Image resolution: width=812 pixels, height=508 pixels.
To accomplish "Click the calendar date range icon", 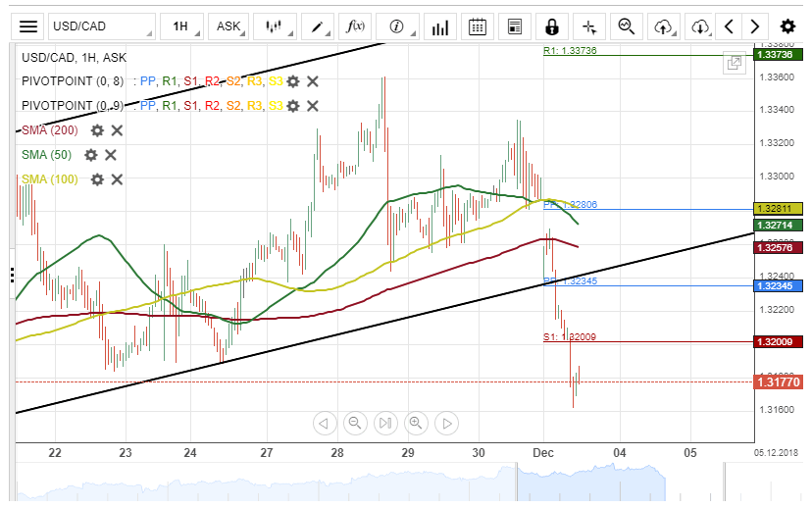I will point(477,26).
